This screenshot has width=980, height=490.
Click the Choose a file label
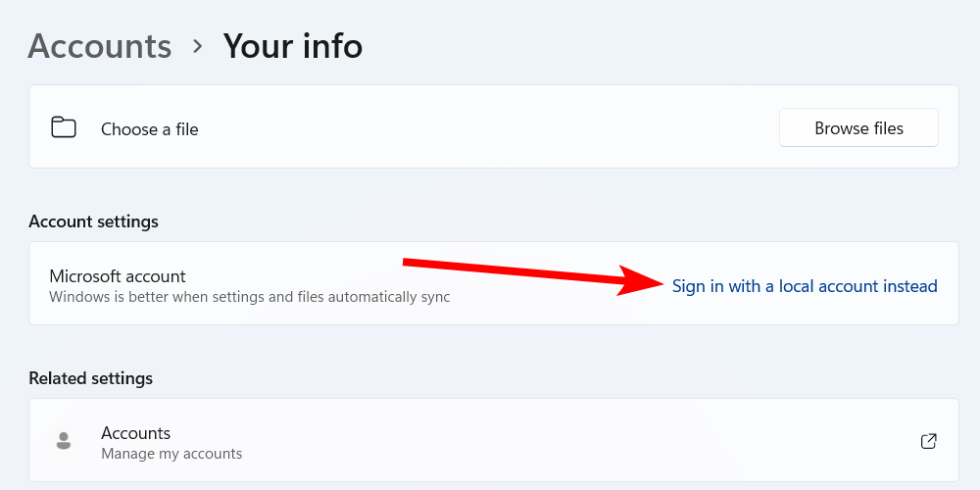[x=150, y=129]
